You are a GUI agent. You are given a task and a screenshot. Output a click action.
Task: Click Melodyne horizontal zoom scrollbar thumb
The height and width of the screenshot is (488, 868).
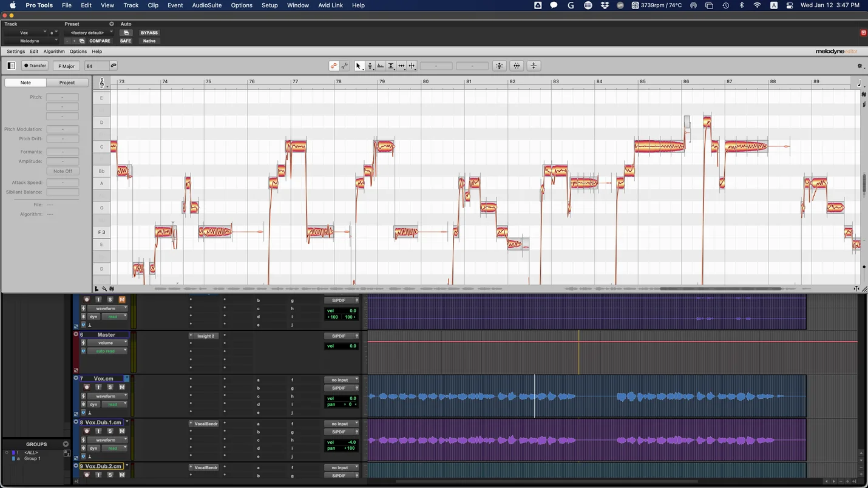721,289
